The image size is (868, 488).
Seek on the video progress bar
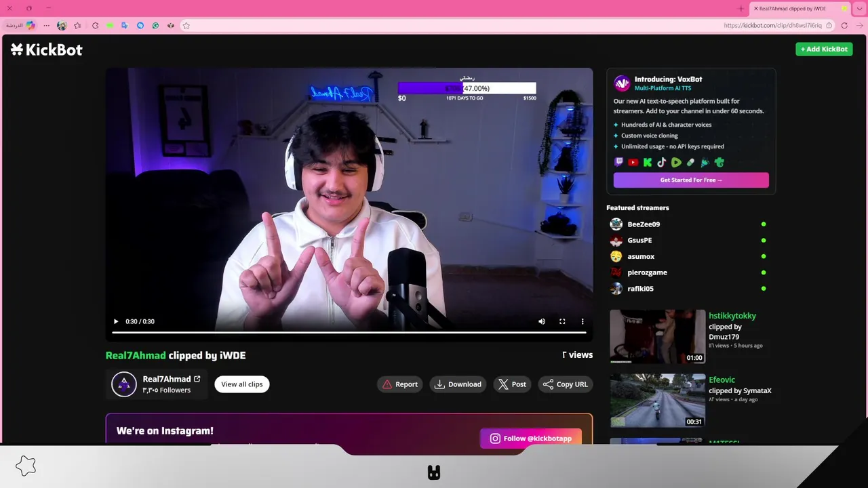click(x=349, y=333)
